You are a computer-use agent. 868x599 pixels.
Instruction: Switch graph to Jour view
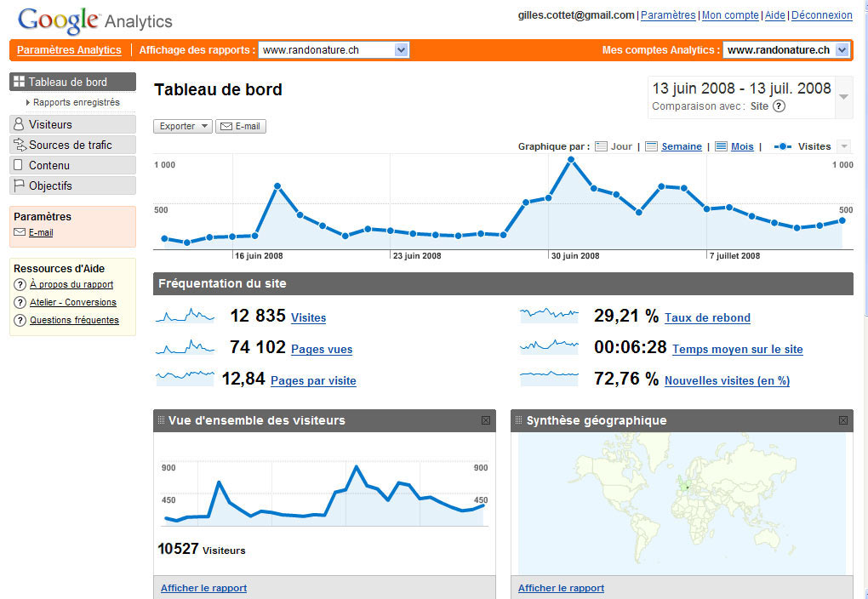(614, 146)
